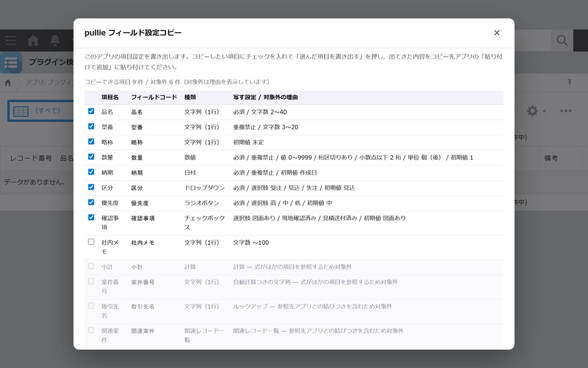Open the three-dots more options menu

click(566, 111)
